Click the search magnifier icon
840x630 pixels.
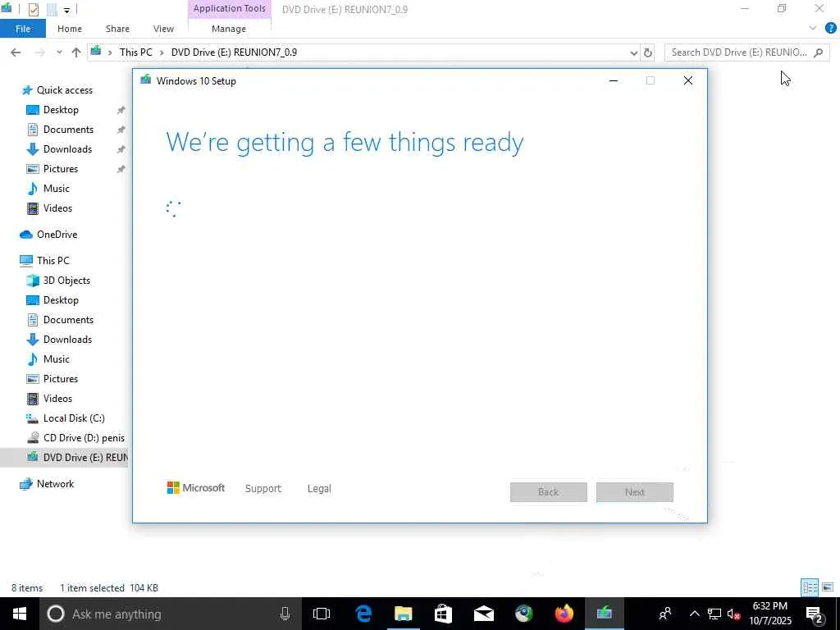click(x=818, y=52)
